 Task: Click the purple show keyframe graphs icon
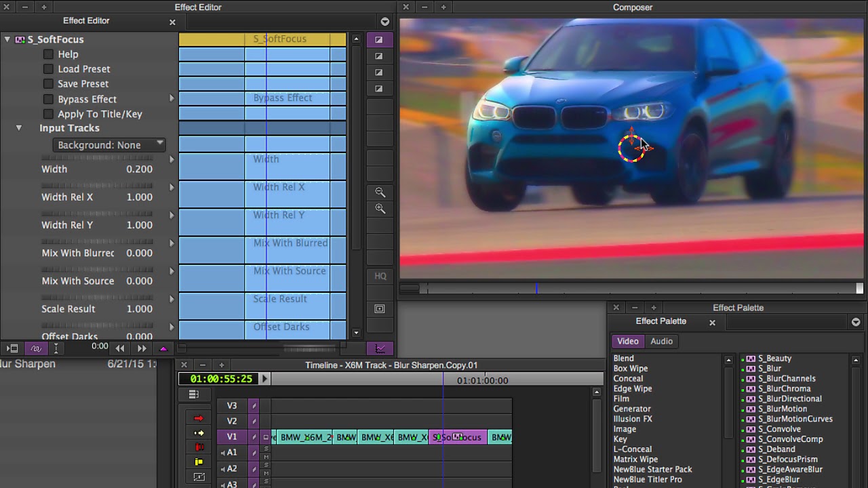tap(380, 348)
